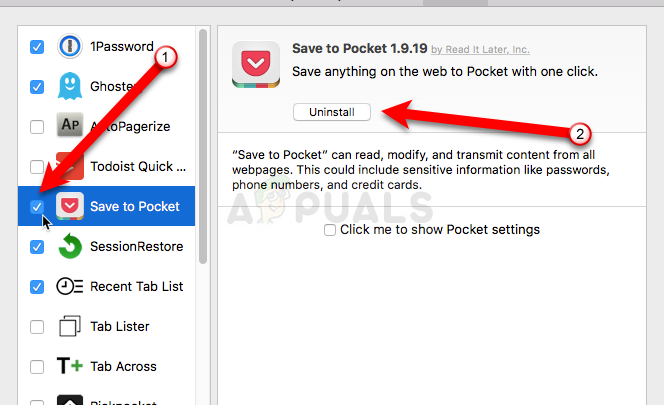This screenshot has width=664, height=405.
Task: Disable the 1Password extension checkbox
Action: pos(37,47)
